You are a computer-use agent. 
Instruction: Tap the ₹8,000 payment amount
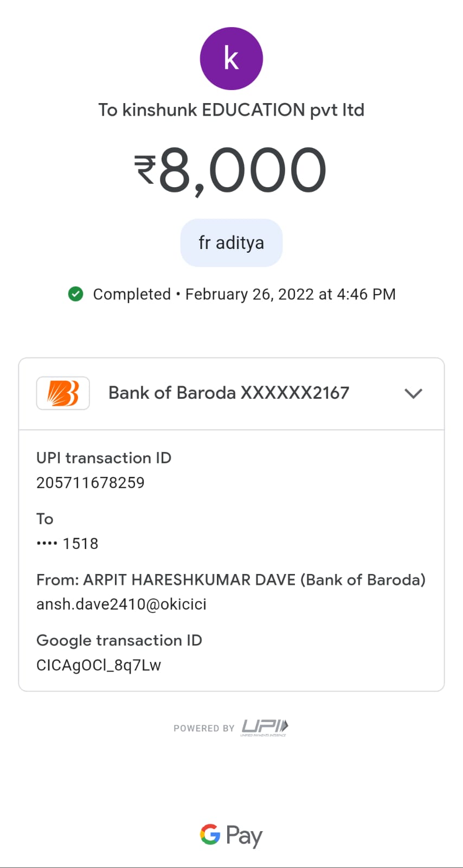pos(242,171)
